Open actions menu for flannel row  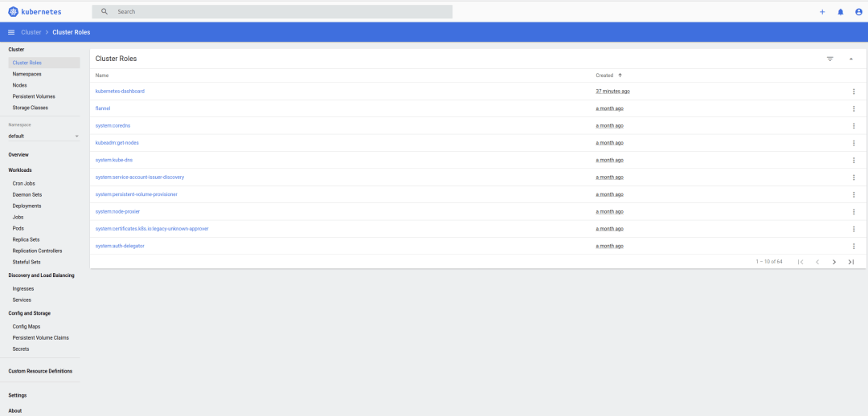point(854,108)
